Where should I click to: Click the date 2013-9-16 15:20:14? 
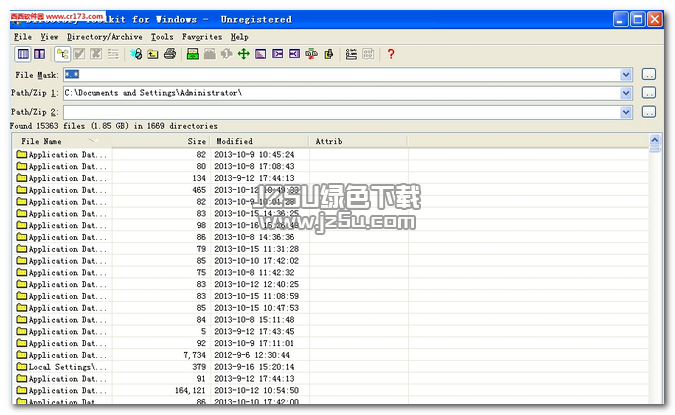coord(254,367)
